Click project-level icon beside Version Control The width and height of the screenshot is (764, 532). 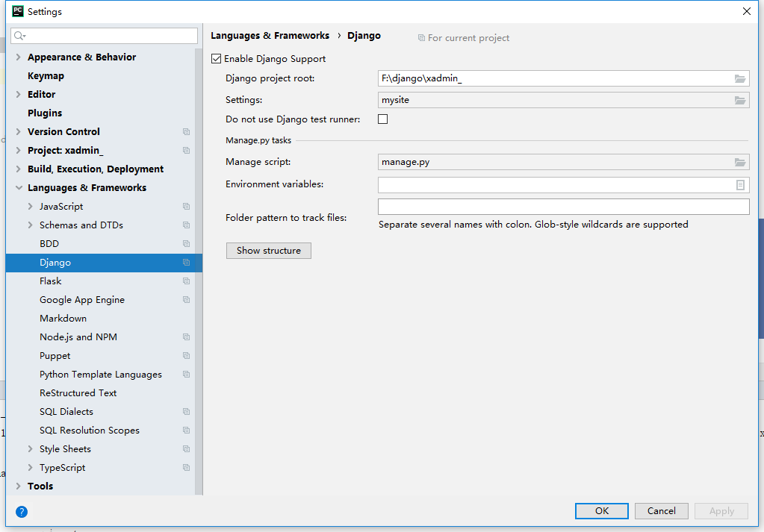186,132
